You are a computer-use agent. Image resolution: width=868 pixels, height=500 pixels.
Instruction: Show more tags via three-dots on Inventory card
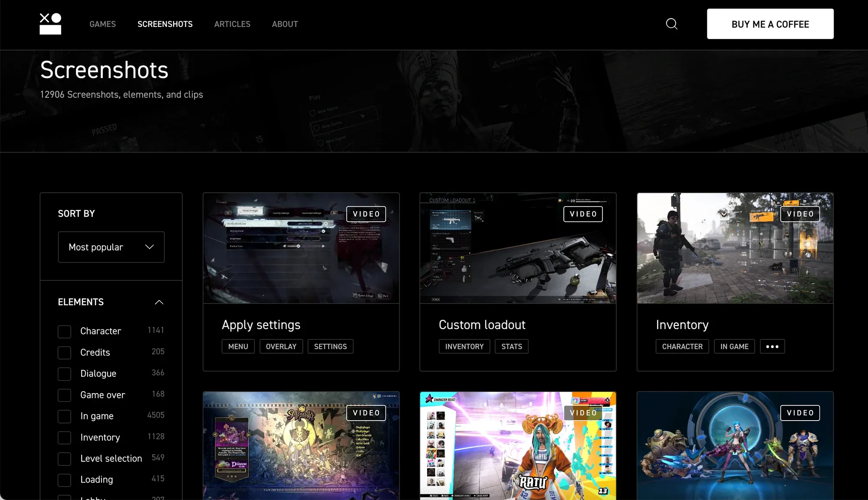[772, 346]
